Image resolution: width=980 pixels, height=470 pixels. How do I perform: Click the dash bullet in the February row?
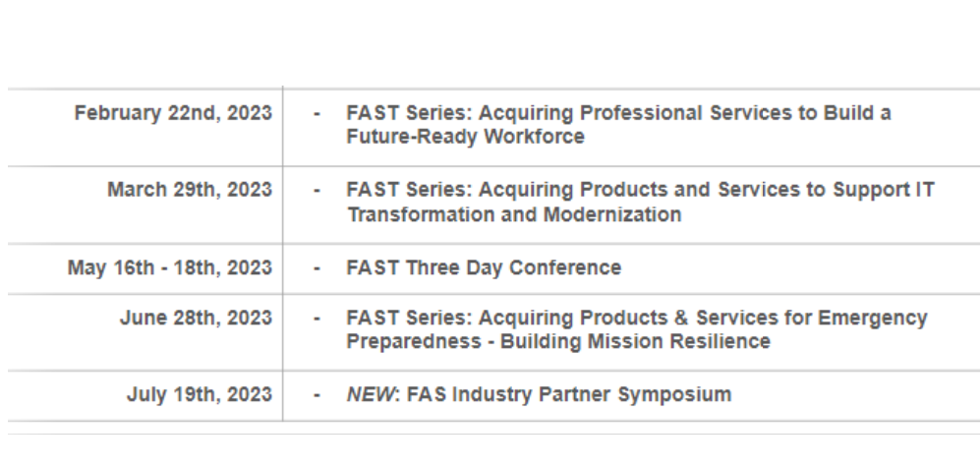coord(317,113)
